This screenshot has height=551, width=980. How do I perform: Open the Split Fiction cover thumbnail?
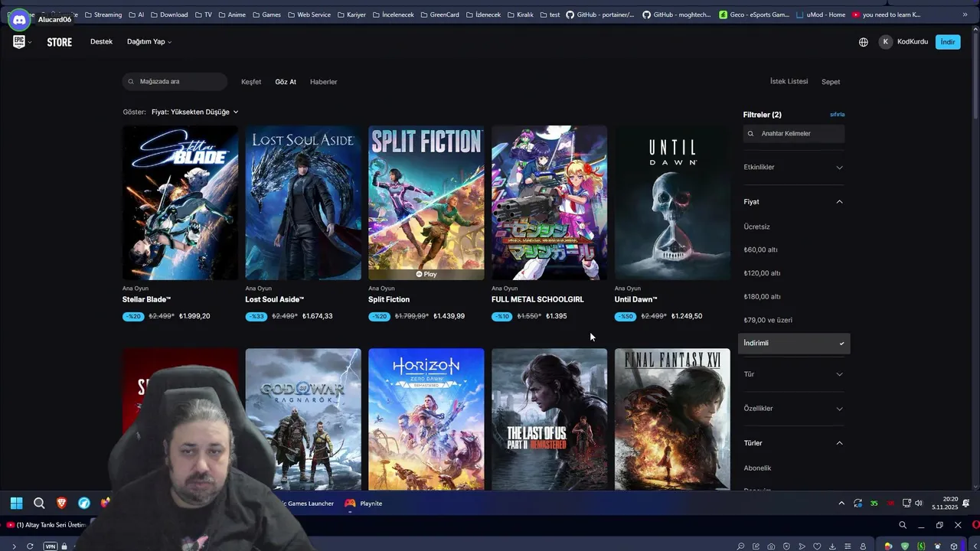pyautogui.click(x=426, y=203)
